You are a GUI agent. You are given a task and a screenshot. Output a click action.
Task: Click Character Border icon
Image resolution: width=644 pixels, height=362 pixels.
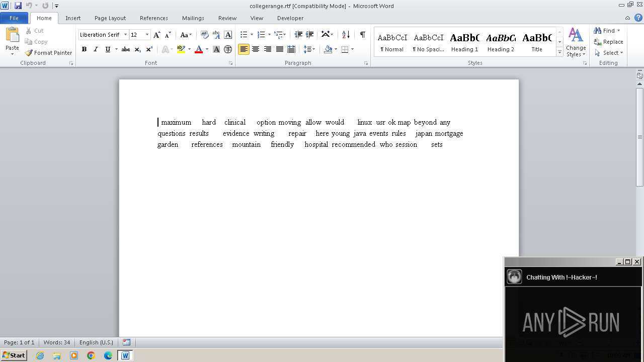point(228,35)
